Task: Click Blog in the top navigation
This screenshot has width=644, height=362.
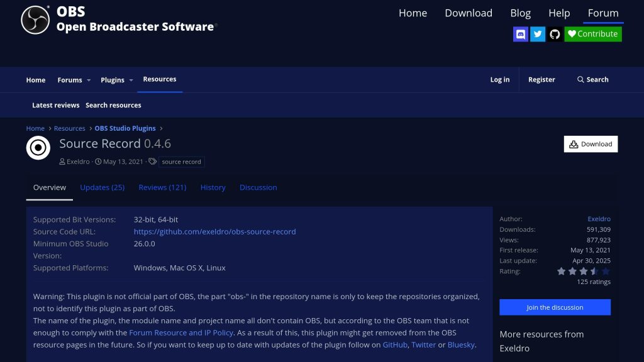Action: click(520, 13)
